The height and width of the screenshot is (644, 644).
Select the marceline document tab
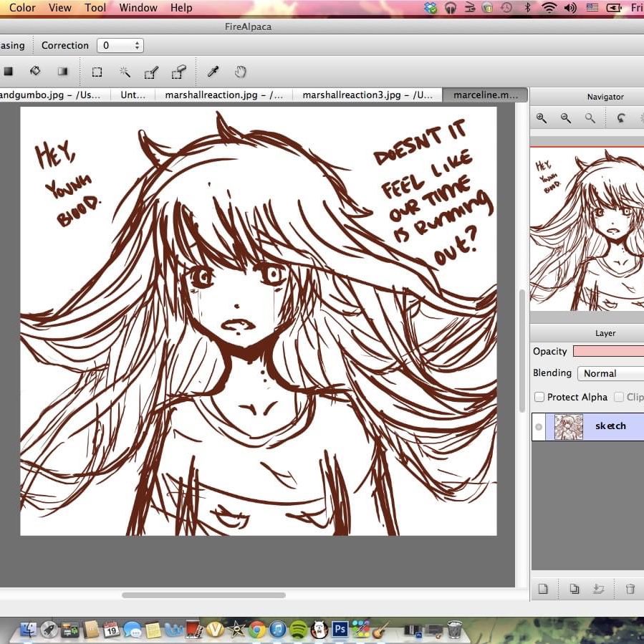click(x=485, y=95)
